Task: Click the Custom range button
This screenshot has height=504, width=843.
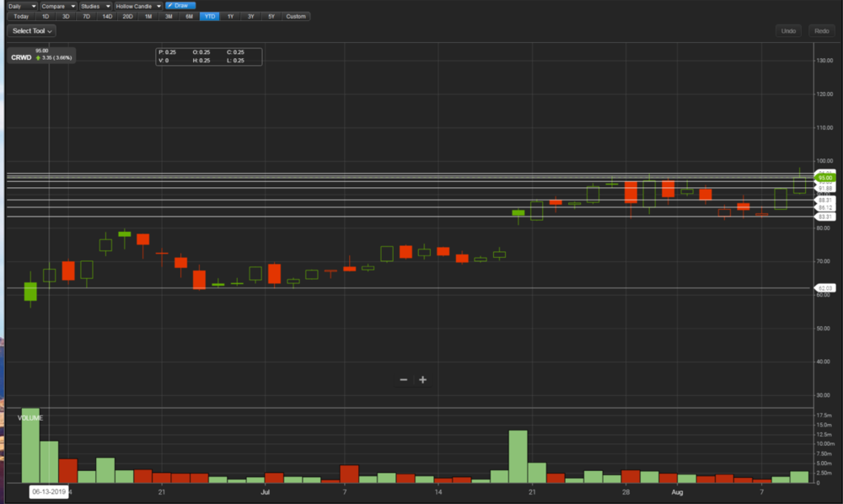Action: (296, 17)
